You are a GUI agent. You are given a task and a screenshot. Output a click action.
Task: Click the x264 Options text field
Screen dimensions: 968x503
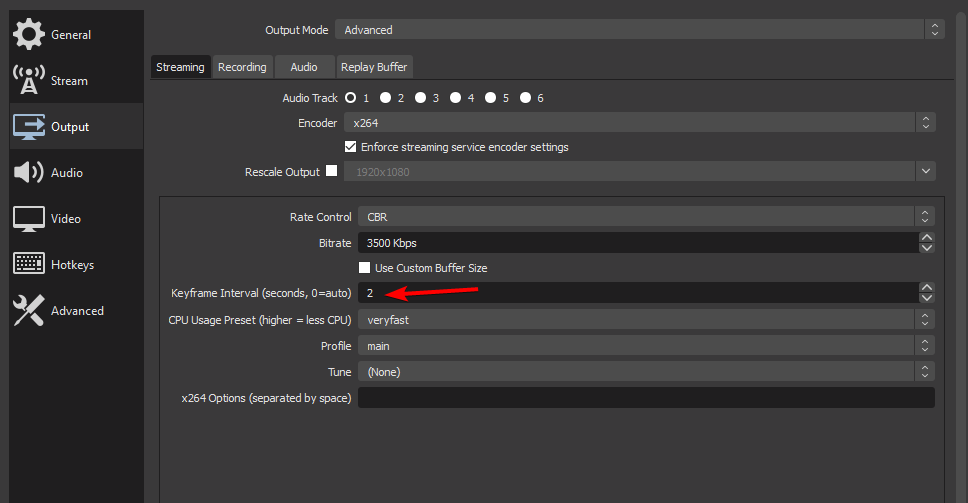click(646, 397)
